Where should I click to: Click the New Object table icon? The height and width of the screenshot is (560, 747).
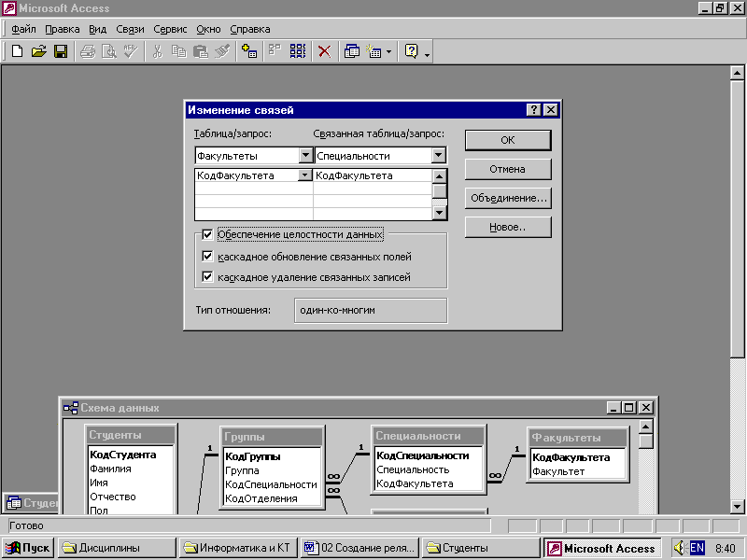374,51
